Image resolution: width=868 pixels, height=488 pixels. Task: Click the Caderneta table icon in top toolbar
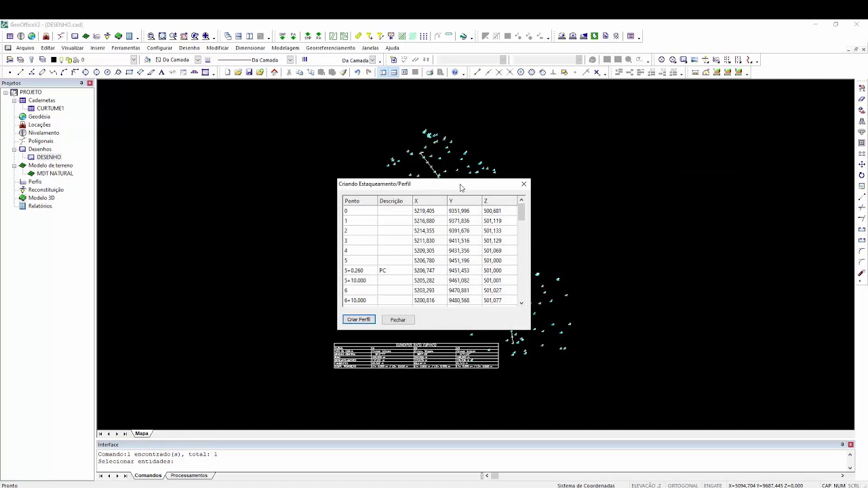click(x=9, y=36)
